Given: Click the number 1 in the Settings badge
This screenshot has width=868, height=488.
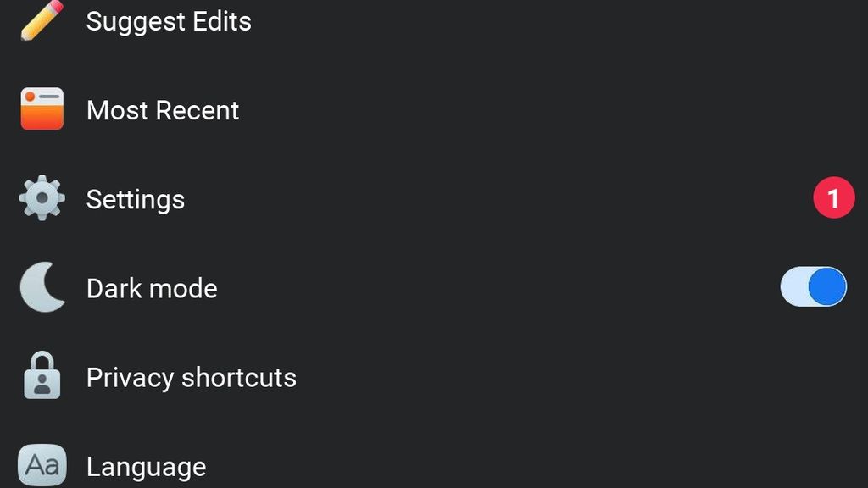Looking at the screenshot, I should pyautogui.click(x=833, y=198).
